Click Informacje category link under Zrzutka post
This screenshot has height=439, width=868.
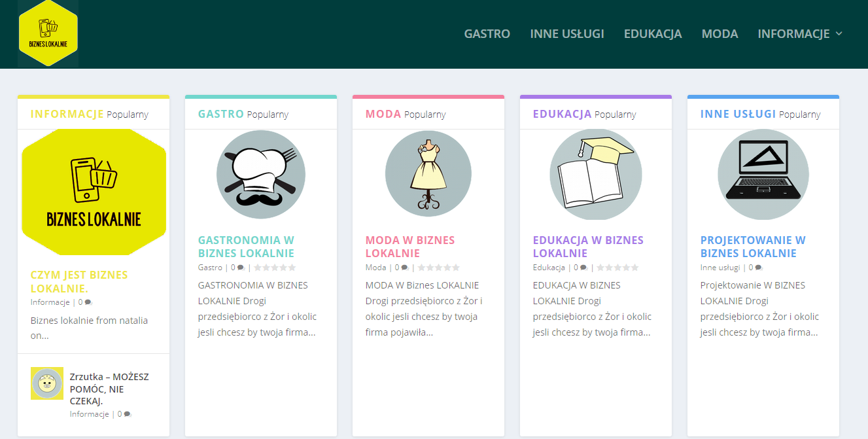90,414
